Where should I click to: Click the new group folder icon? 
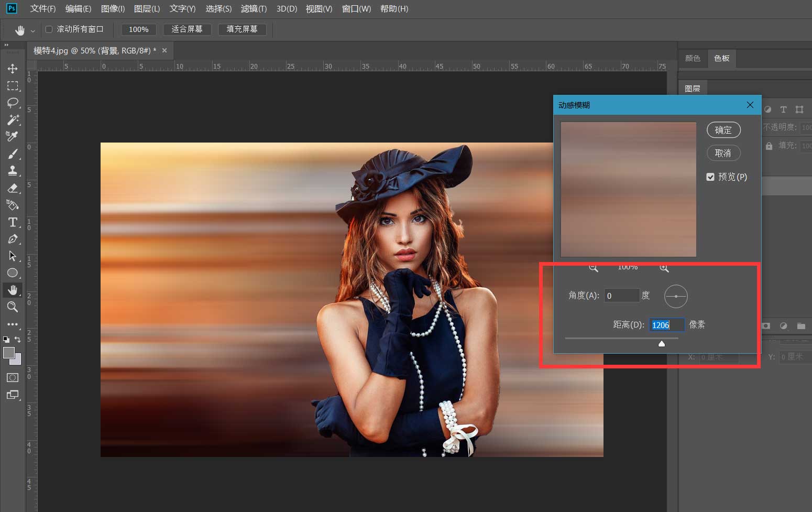pos(800,325)
